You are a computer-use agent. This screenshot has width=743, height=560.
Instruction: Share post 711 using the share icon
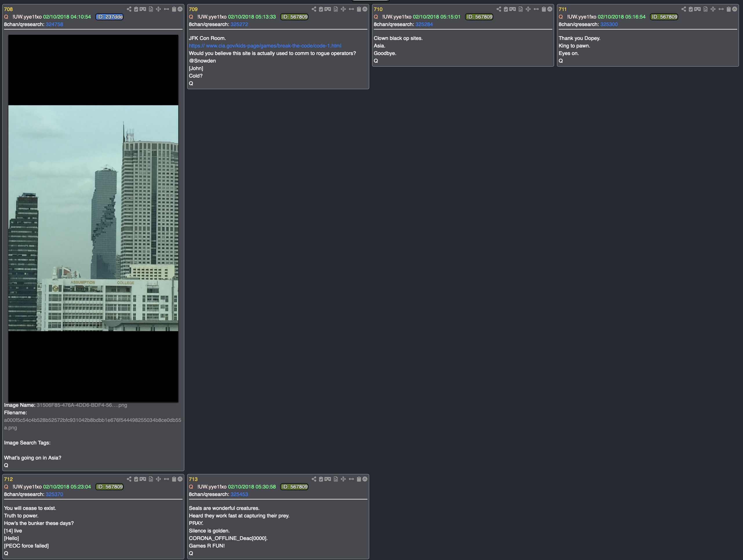click(x=684, y=9)
